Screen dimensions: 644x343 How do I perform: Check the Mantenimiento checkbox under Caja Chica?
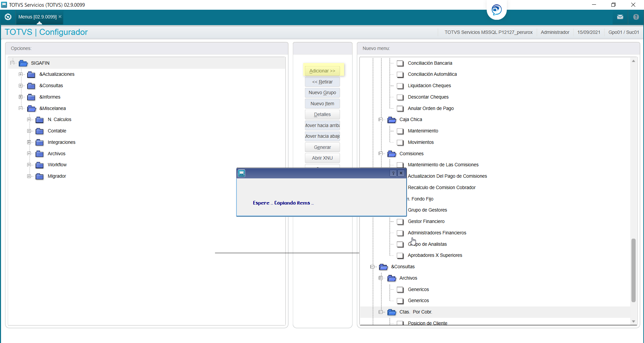400,131
